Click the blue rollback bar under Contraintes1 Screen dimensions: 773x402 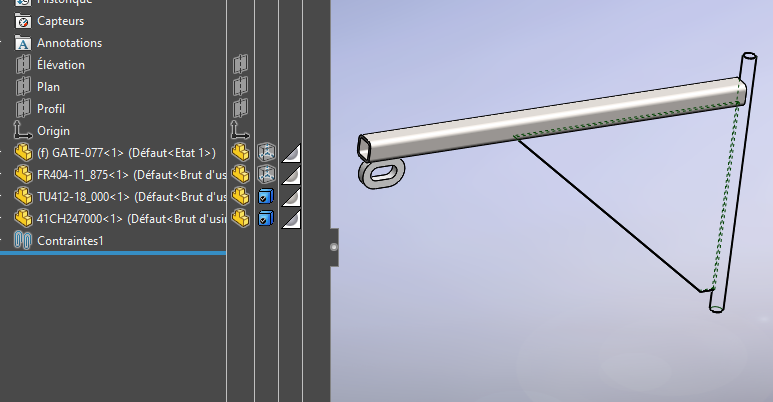click(x=113, y=253)
